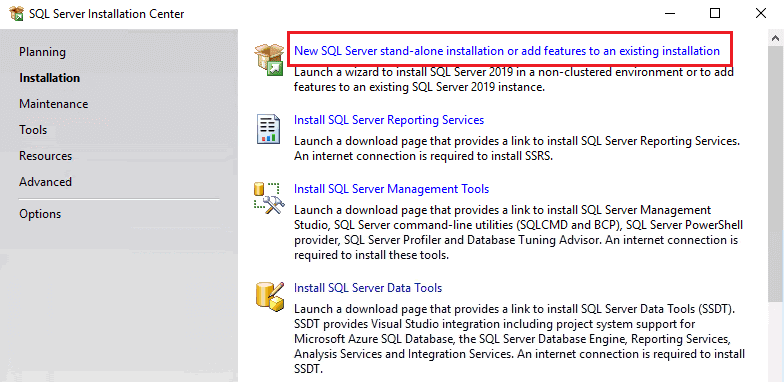
Task: Click the Data Tools database cylinder icon
Action: [x=270, y=296]
